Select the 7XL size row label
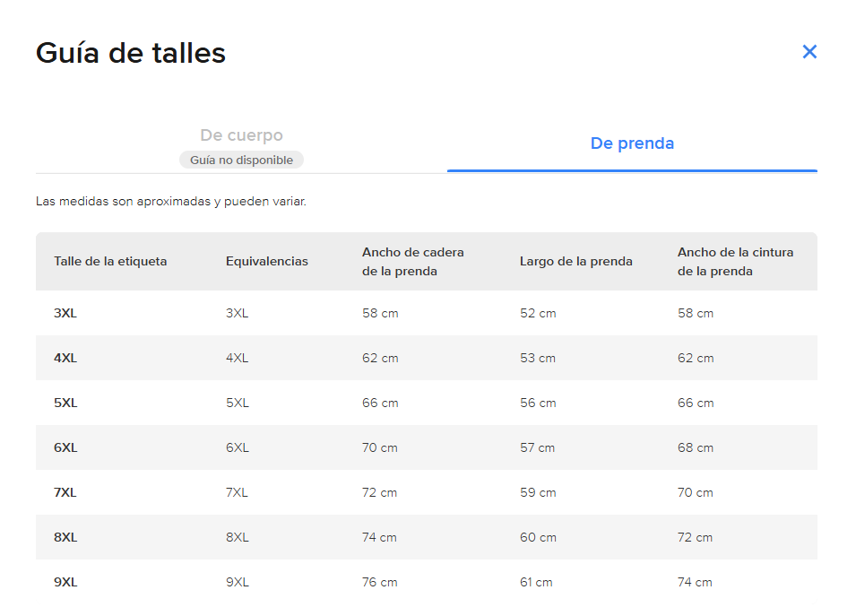The image size is (856, 616). (x=65, y=492)
